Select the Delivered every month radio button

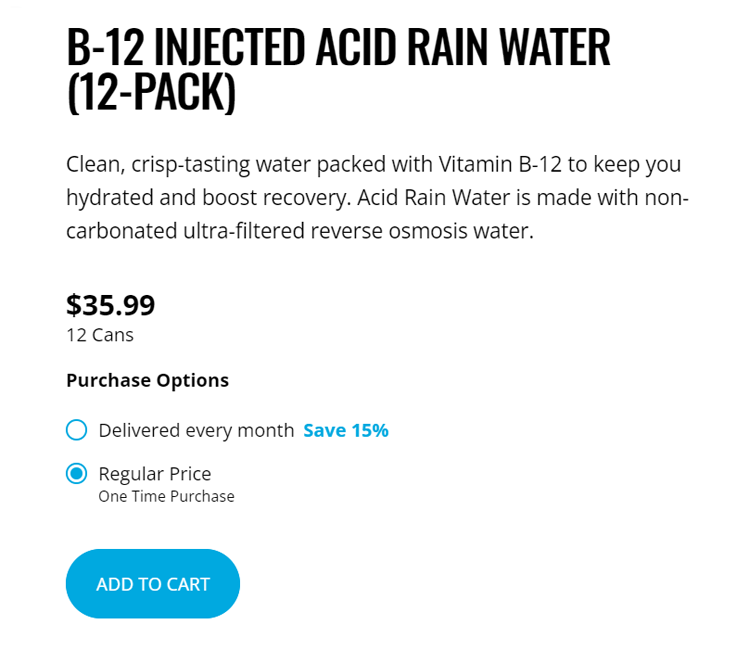pos(77,431)
